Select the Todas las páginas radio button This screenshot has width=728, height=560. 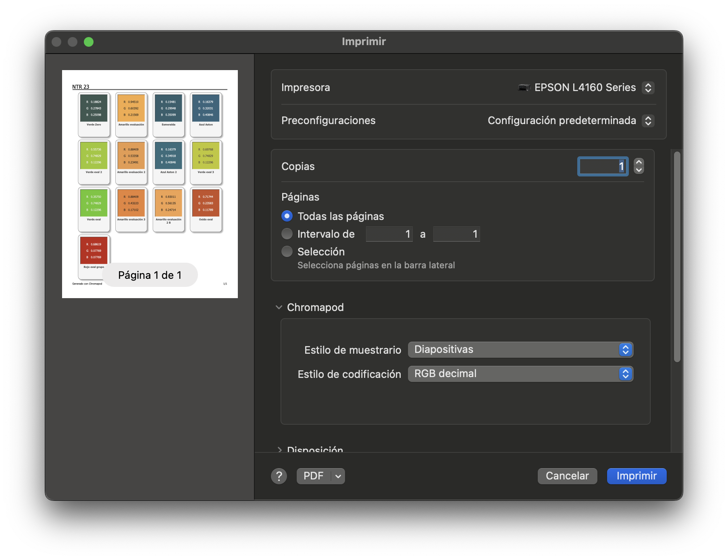click(287, 216)
